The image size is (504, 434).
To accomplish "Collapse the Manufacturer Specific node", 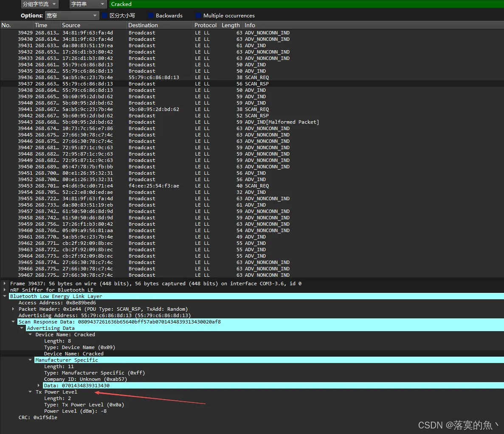I will (30, 360).
